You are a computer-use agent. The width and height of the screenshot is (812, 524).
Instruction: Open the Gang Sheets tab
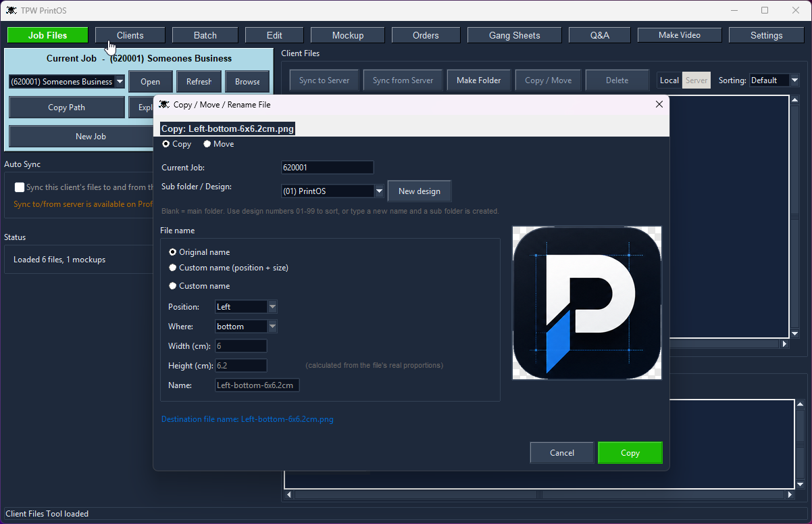[x=515, y=35]
